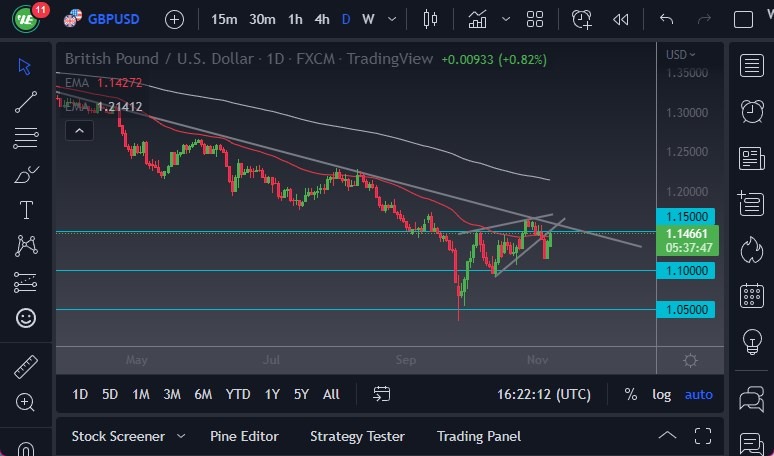Open the indicators chart icon
Image resolution: width=774 pixels, height=456 pixels.
[477, 19]
